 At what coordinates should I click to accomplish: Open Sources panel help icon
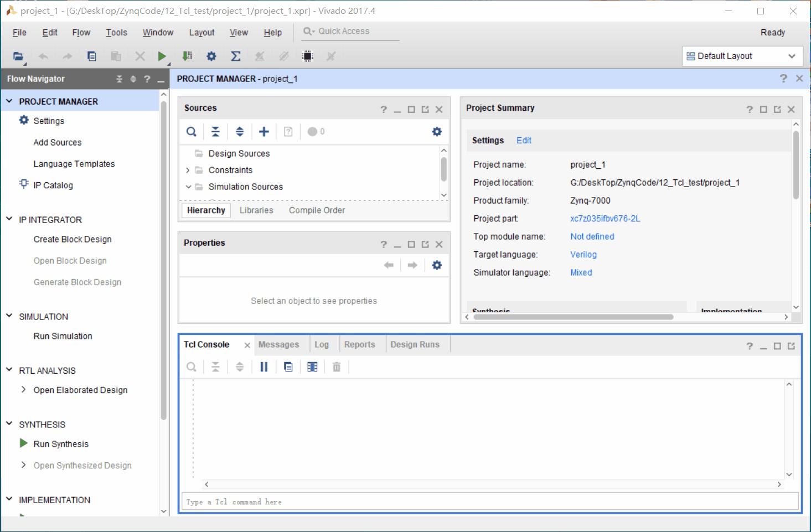click(384, 110)
